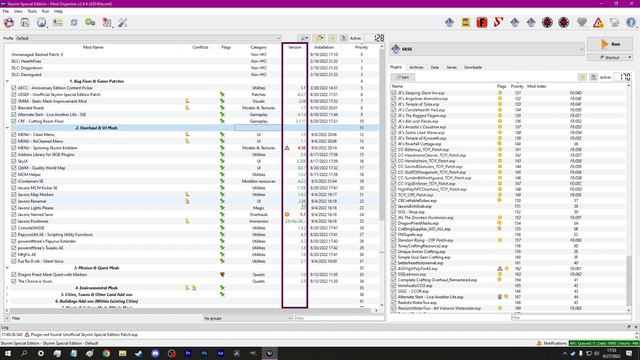Open the Help question mark icon
Screen dimensions: 640x360
631,22
